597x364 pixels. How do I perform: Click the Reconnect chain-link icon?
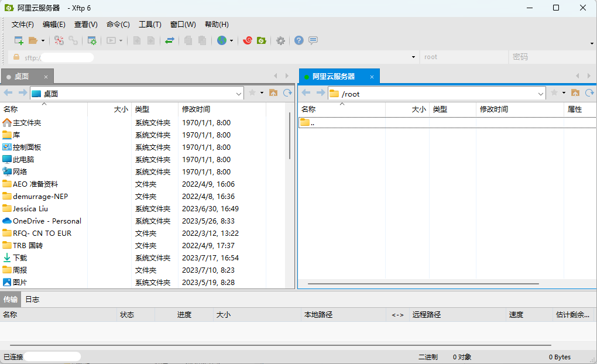(x=73, y=40)
